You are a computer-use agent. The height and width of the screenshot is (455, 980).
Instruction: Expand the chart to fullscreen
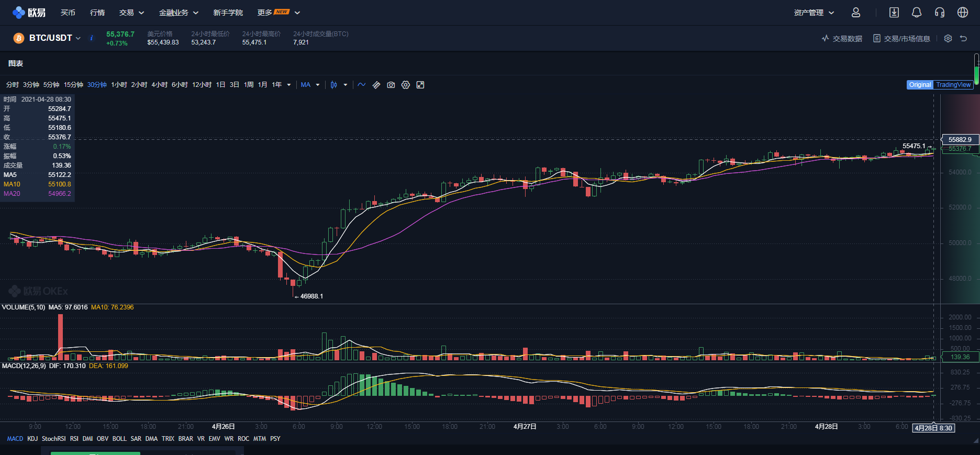[420, 85]
